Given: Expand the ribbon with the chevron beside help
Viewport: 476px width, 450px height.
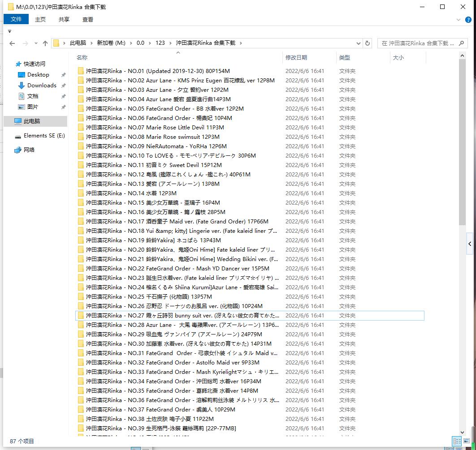Looking at the screenshot, I should (x=459, y=20).
